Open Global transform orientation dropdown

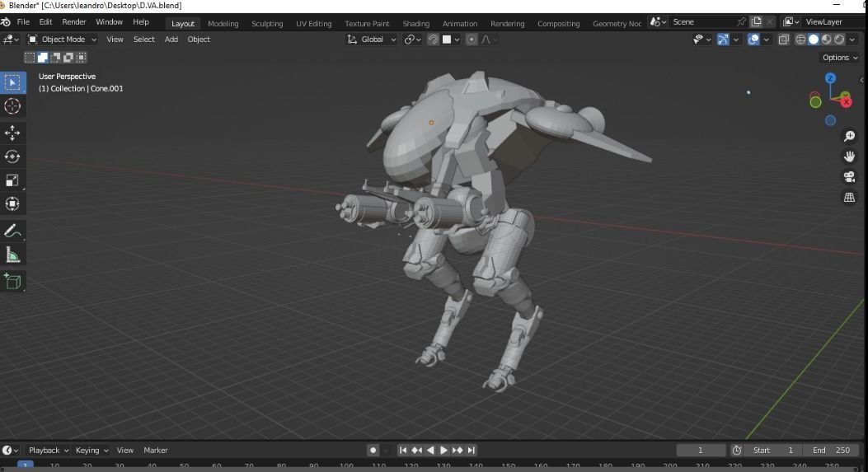click(372, 40)
